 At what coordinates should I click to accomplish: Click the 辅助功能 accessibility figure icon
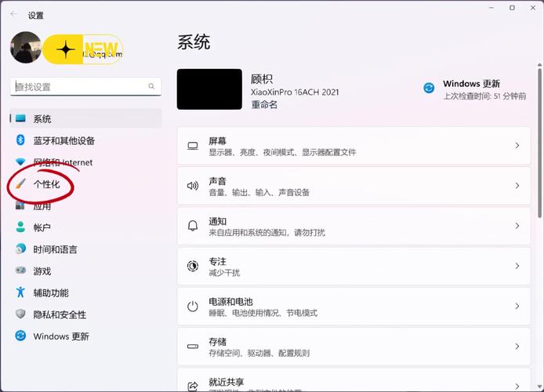(20, 292)
